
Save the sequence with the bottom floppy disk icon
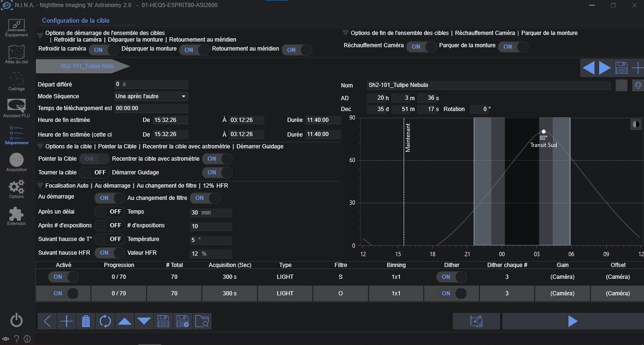tap(163, 321)
